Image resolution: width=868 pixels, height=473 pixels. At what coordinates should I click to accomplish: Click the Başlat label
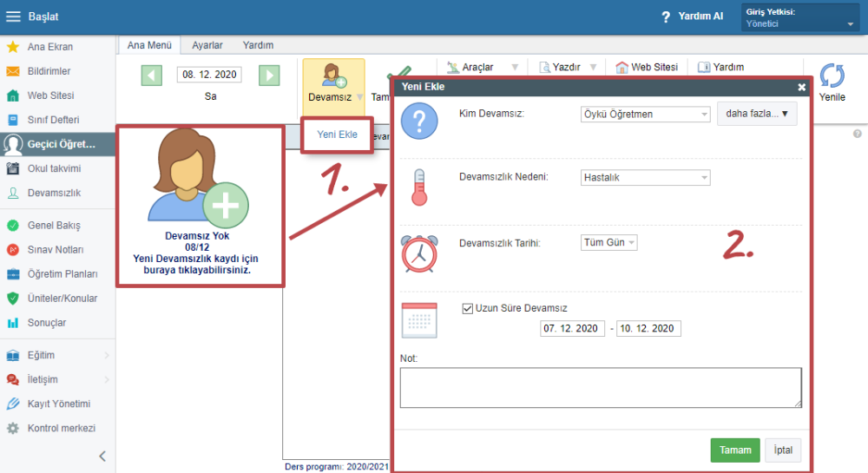[x=43, y=16]
